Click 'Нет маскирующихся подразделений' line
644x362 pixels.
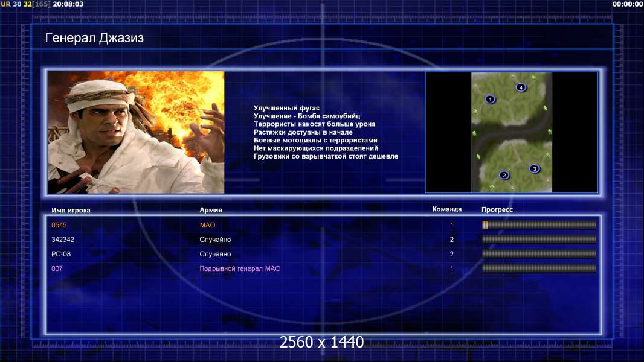(x=316, y=148)
